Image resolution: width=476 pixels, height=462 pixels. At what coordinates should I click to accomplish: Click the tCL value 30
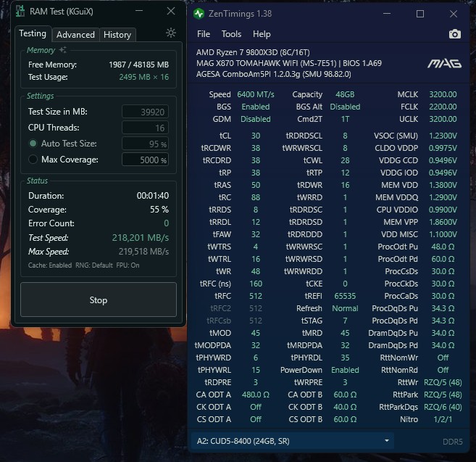[256, 136]
